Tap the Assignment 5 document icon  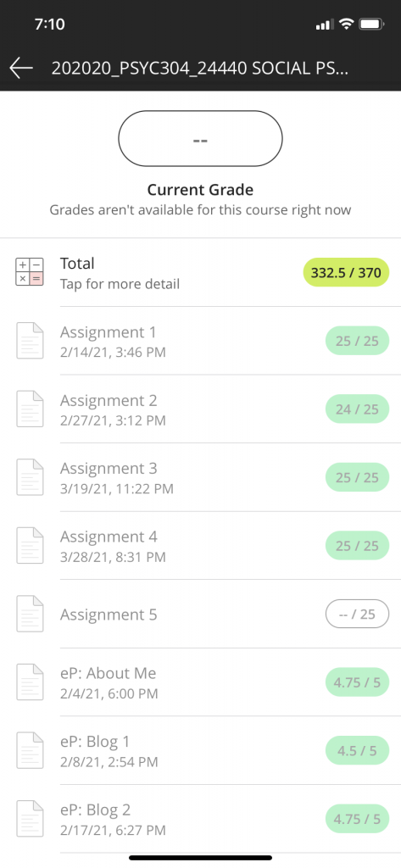point(30,614)
